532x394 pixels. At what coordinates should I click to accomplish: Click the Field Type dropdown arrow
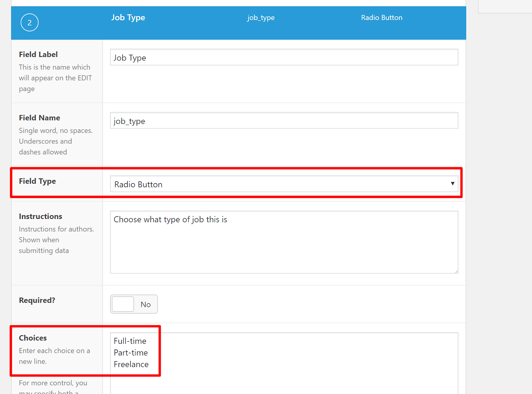(x=453, y=183)
